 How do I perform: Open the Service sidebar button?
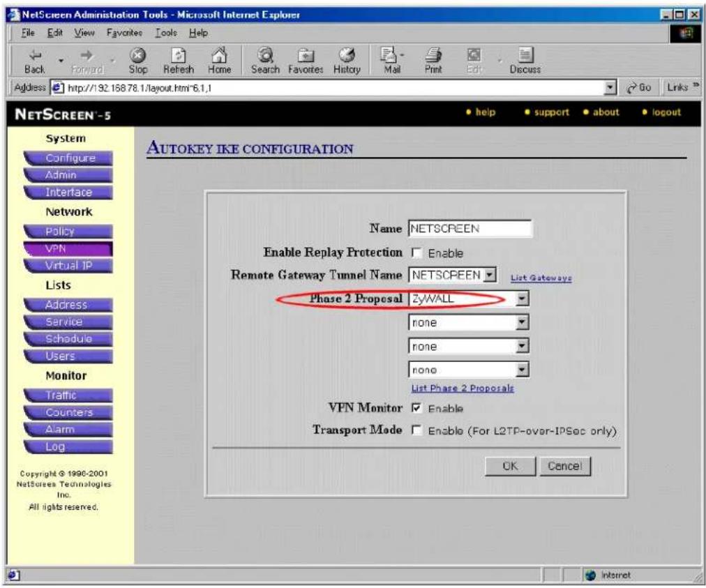click(68, 322)
